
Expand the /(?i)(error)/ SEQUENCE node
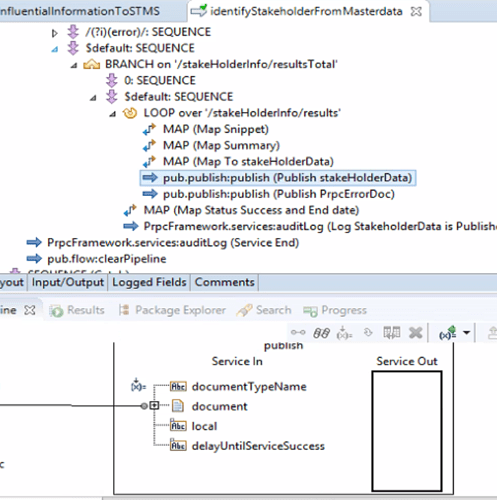(x=54, y=33)
